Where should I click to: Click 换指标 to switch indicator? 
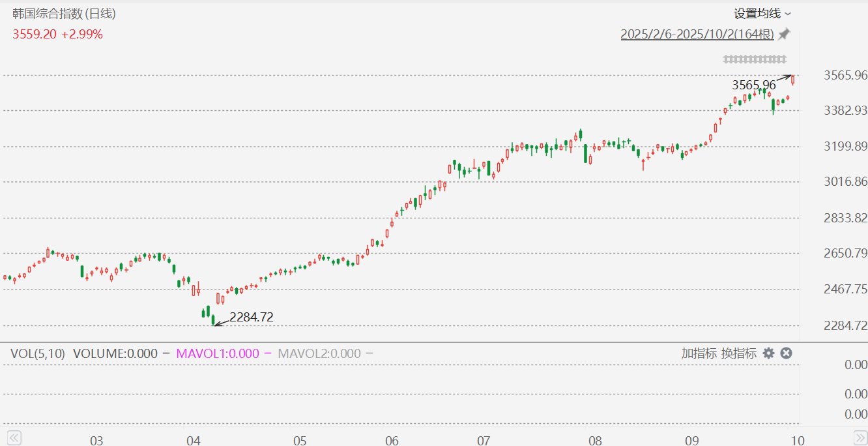[738, 353]
